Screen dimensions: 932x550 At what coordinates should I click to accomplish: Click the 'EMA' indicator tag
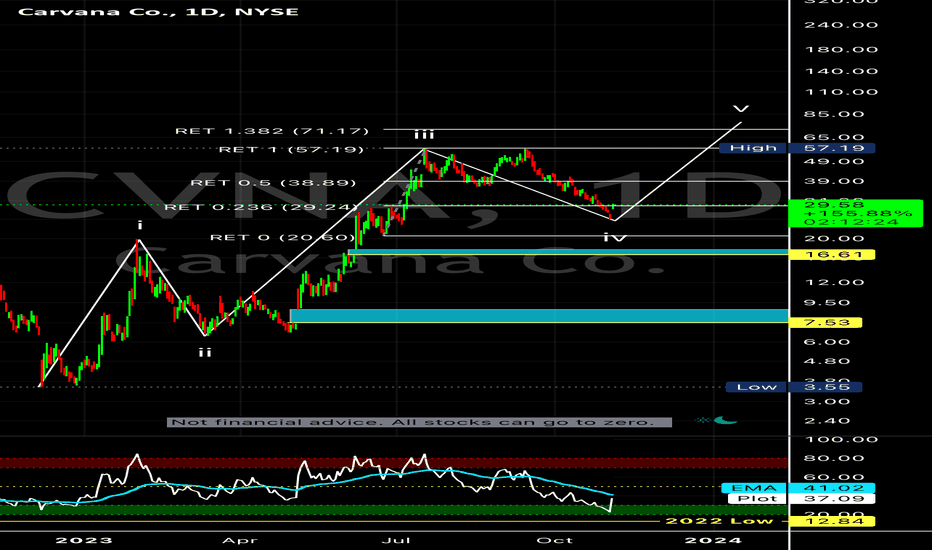coord(754,488)
